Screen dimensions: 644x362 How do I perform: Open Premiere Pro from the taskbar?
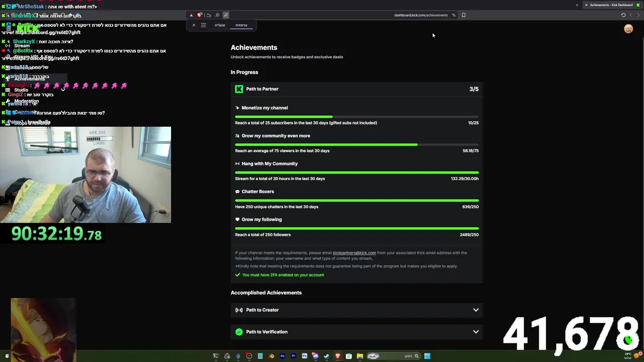click(293, 356)
